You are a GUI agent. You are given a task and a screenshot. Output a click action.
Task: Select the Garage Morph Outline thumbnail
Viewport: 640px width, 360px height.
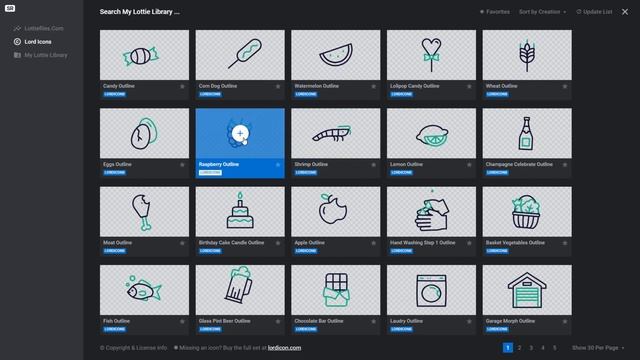tap(527, 290)
